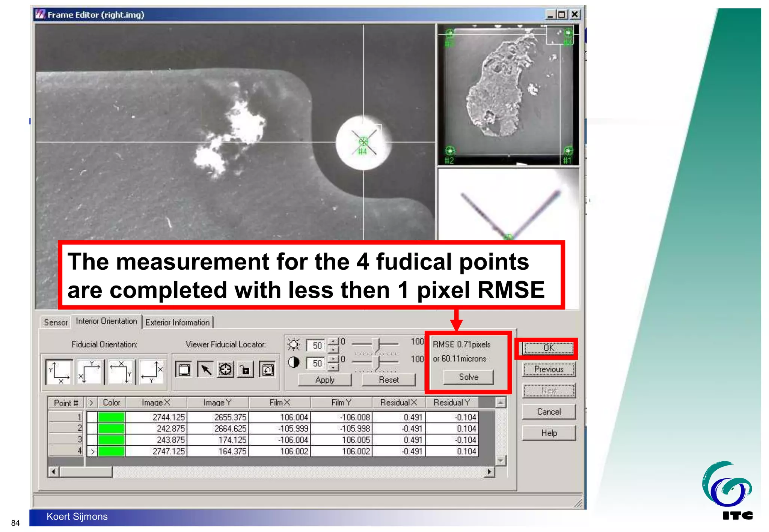
Task: Click the brightness value input field
Action: tap(317, 345)
